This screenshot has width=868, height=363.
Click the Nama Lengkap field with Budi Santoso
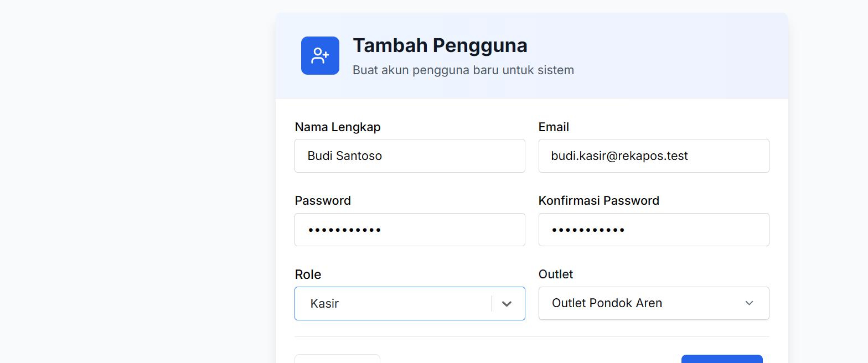[410, 155]
